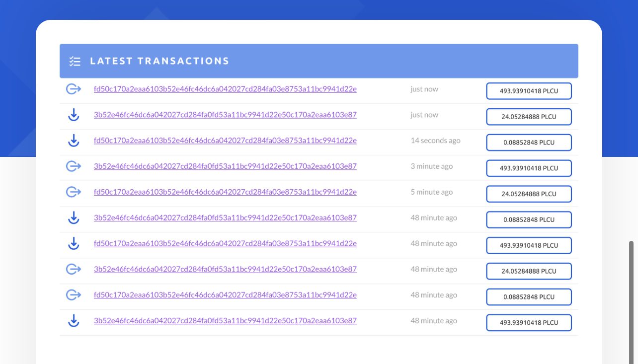Click 24.05284888 PLCU button in just-now row
Screen dimensions: 638x364
click(x=529, y=117)
